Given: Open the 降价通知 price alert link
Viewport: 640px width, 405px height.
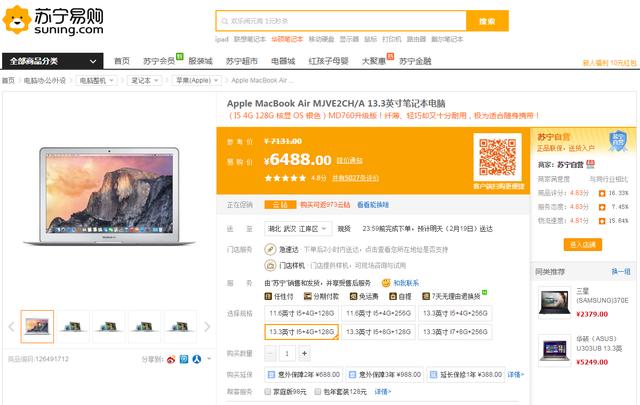Looking at the screenshot, I should tap(349, 160).
